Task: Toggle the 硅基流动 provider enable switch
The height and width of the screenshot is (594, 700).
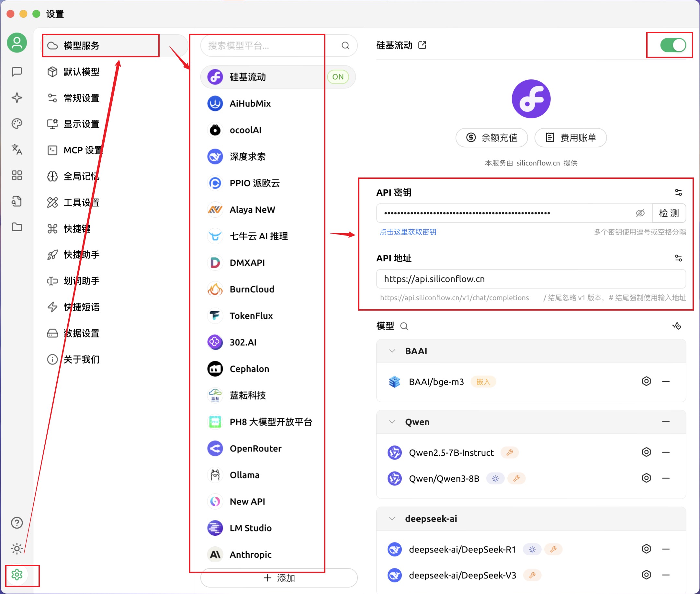Action: click(x=673, y=45)
